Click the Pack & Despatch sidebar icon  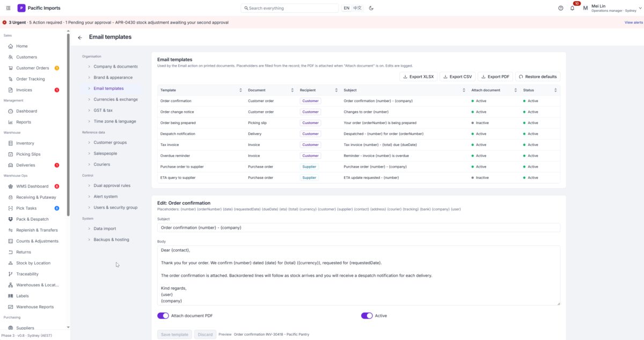(11, 219)
